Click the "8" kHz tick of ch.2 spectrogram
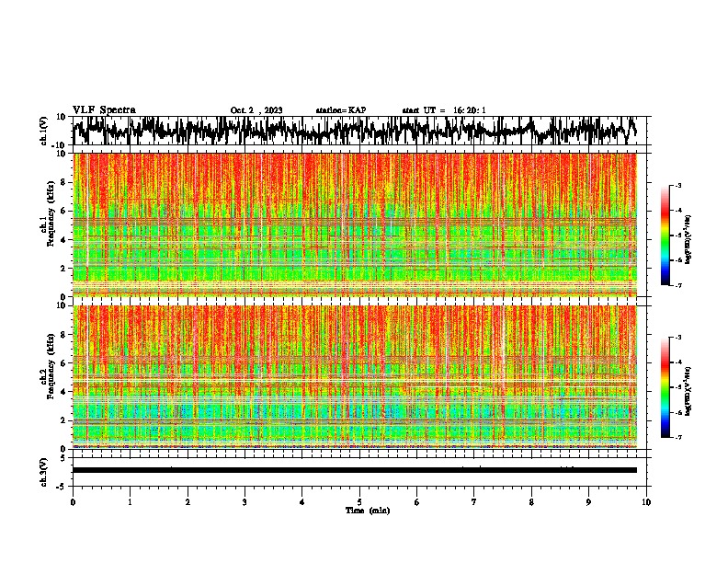The height and width of the screenshot is (563, 728). pos(63,335)
